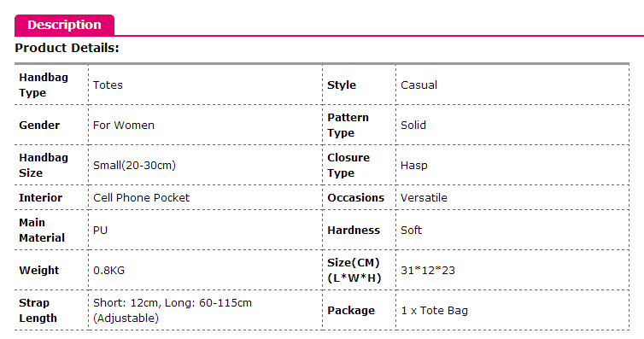This screenshot has height=339, width=644.
Task: Click the 0.8KG weight value
Action: (108, 271)
